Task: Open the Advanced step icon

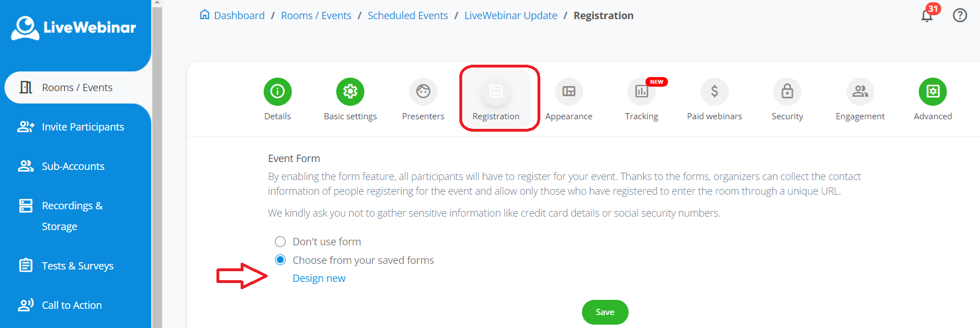Action: pyautogui.click(x=933, y=91)
